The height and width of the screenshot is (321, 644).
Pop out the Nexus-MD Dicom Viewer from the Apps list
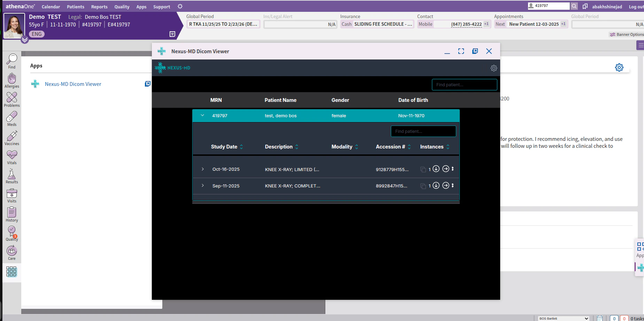click(x=148, y=84)
